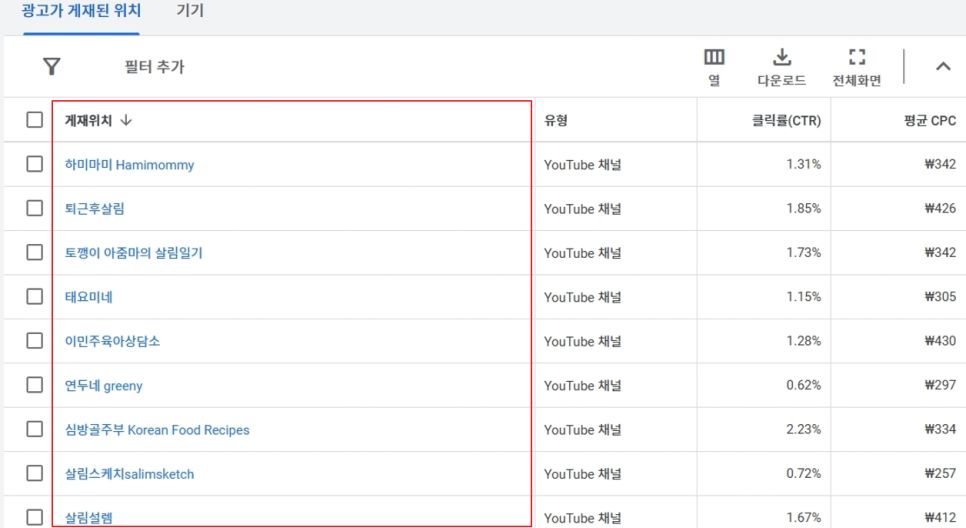
Task: Open the 토깽이 아줌마의 살림일기 link
Action: (134, 253)
